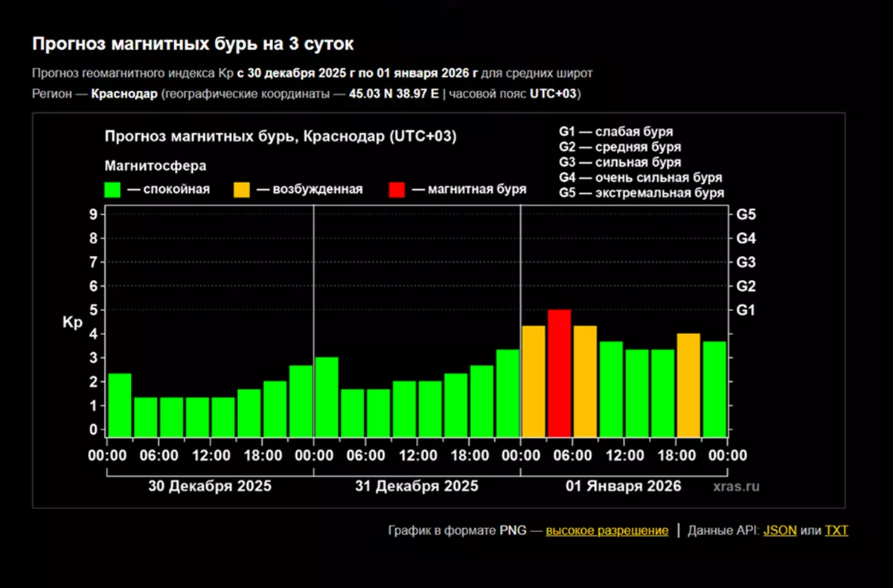Click the green "спокойная" legend swatch
The height and width of the screenshot is (588, 893).
point(113,189)
